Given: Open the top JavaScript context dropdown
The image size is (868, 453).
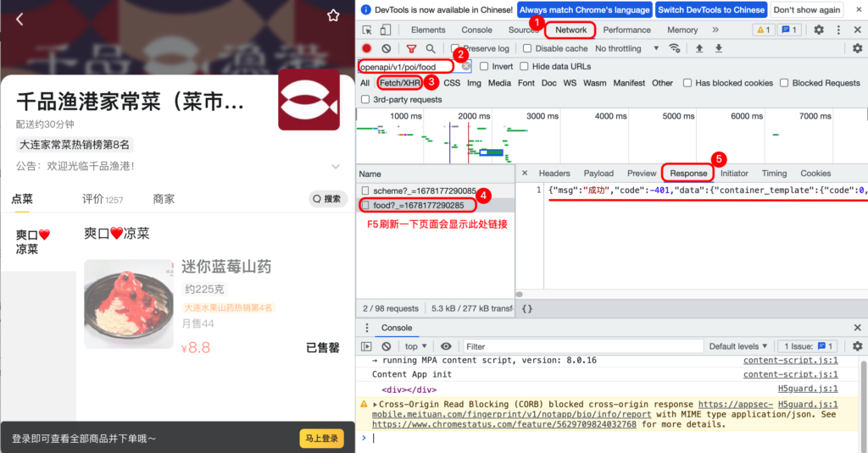Looking at the screenshot, I should coord(415,346).
